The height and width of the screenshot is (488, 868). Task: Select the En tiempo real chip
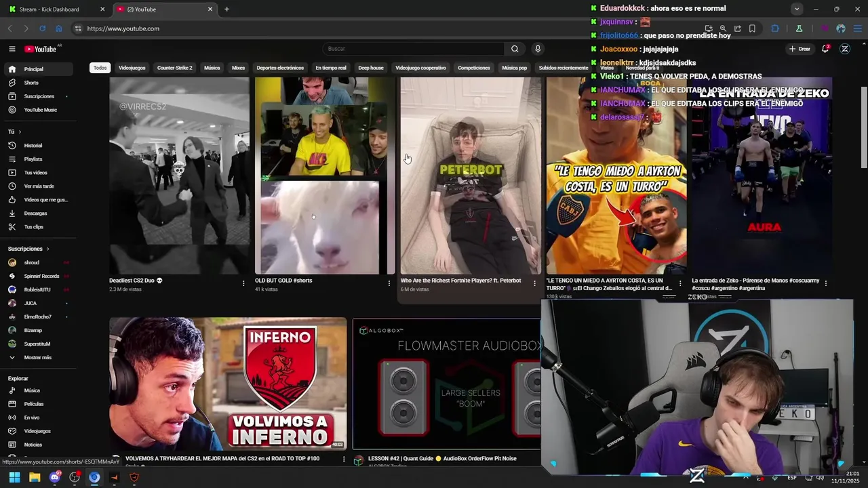331,68
